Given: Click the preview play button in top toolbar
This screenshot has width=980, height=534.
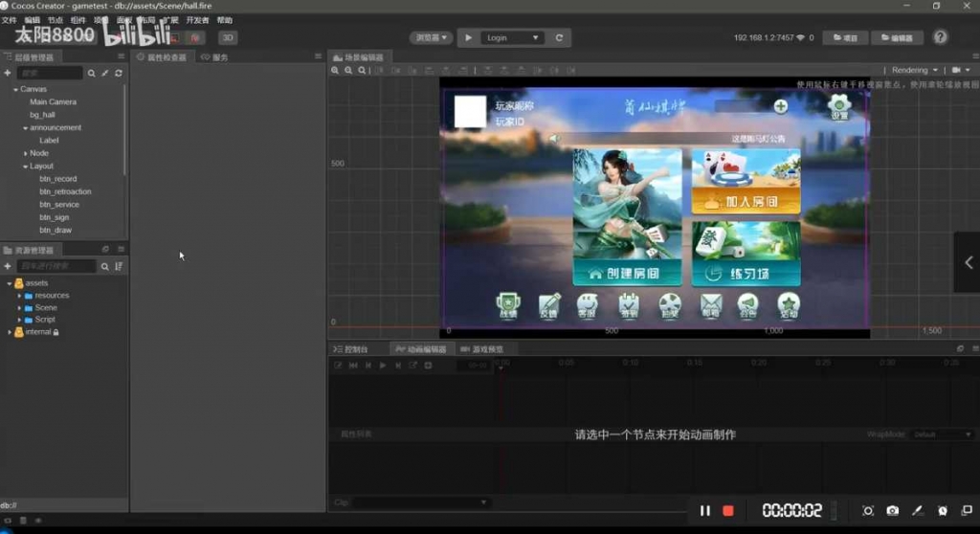Looking at the screenshot, I should pos(468,37).
